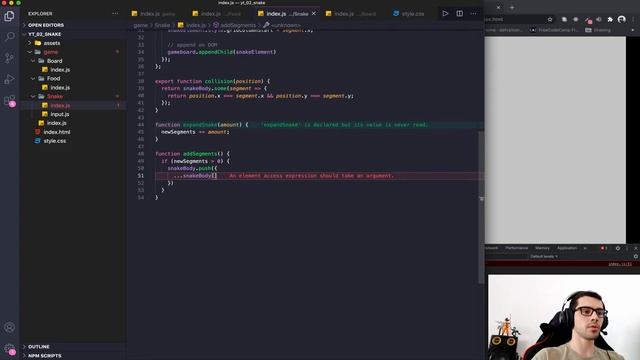Open Explorer panel more actions menu

click(115, 13)
